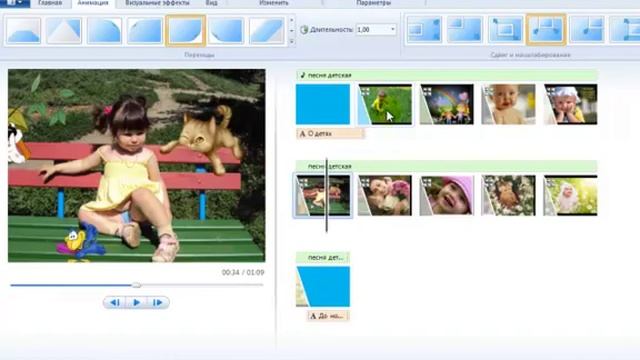
Task: Open the Визуальные эффекты tab
Action: 157,3
